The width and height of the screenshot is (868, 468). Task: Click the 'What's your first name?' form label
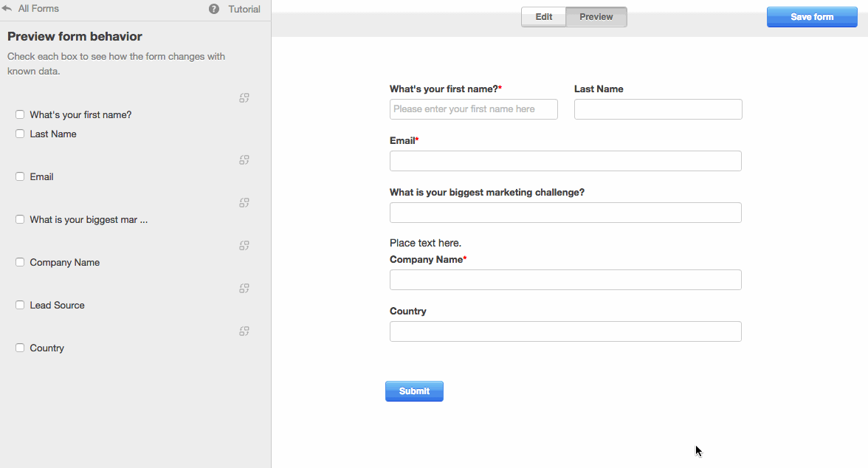pyautogui.click(x=444, y=89)
